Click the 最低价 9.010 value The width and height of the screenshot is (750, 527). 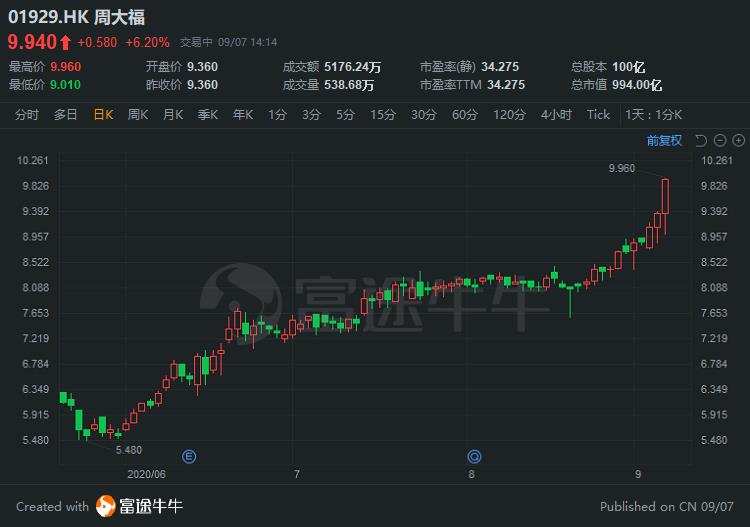coord(66,85)
